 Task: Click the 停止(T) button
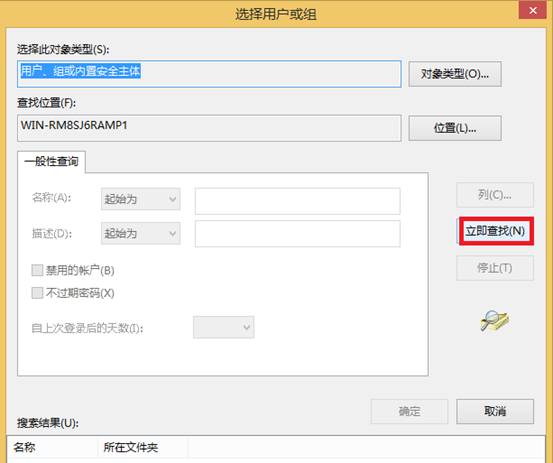pos(495,268)
